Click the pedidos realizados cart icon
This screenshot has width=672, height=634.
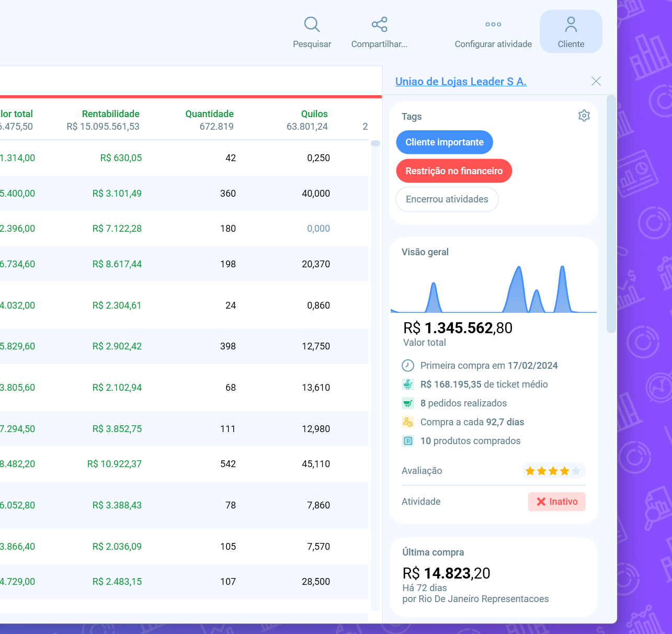pyautogui.click(x=408, y=403)
